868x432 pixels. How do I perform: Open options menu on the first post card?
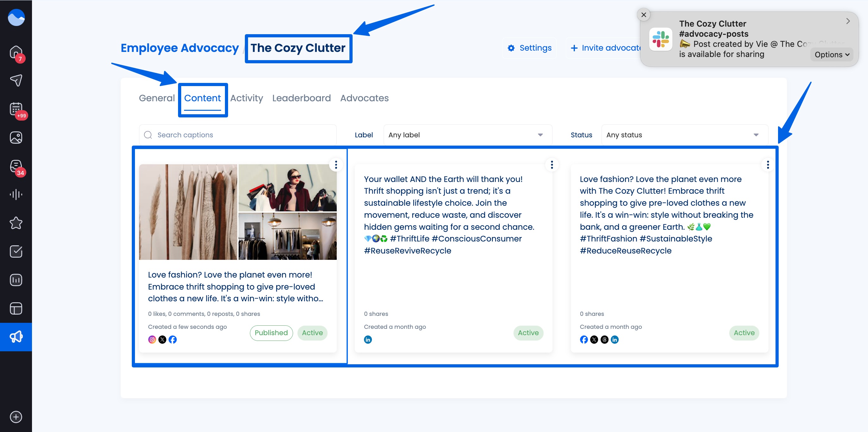tap(336, 165)
